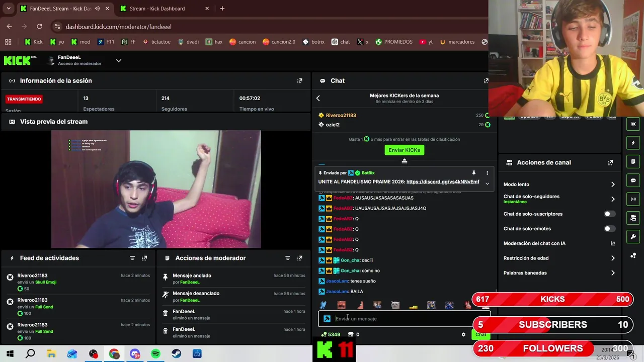
Task: Open Steam from the taskbar
Action: pos(177,354)
